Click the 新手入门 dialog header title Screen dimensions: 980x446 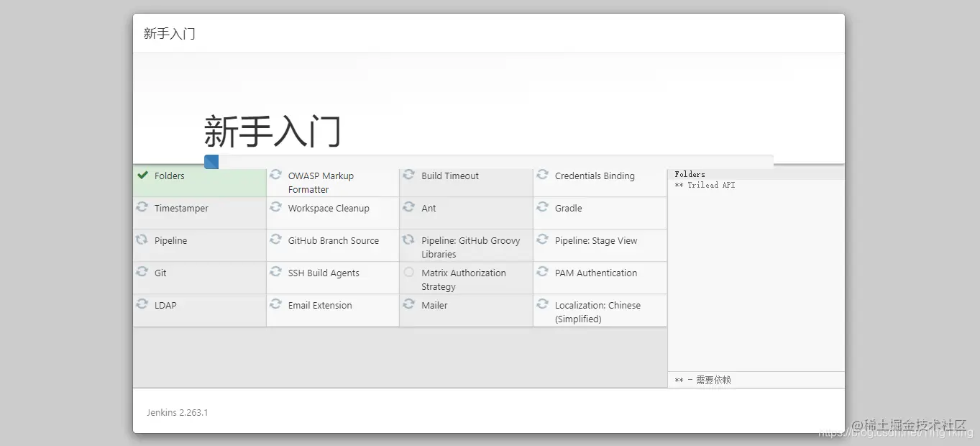tap(170, 33)
